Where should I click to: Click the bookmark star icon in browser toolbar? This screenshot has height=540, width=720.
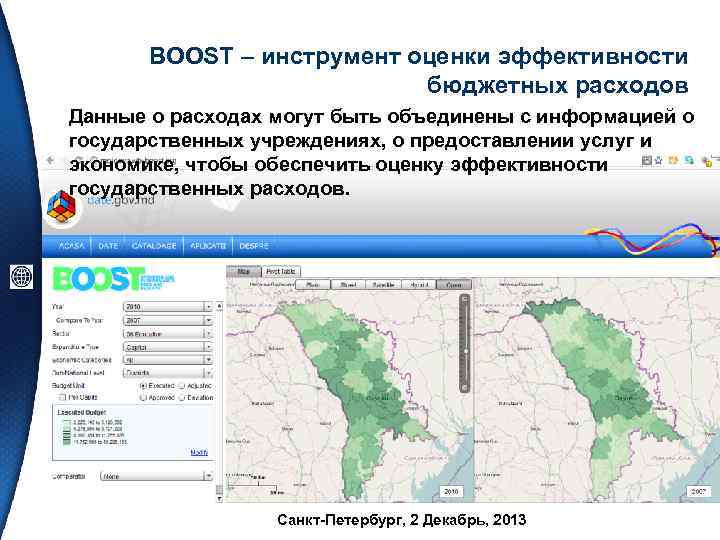click(x=659, y=160)
